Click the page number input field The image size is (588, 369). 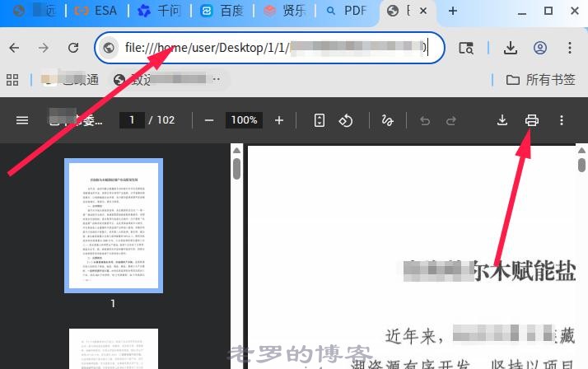click(x=132, y=120)
